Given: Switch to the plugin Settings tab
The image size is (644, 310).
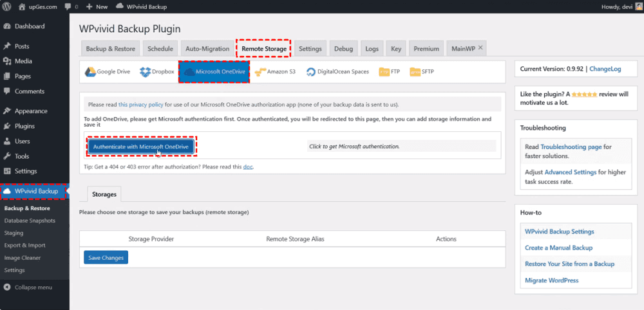Looking at the screenshot, I should point(310,48).
